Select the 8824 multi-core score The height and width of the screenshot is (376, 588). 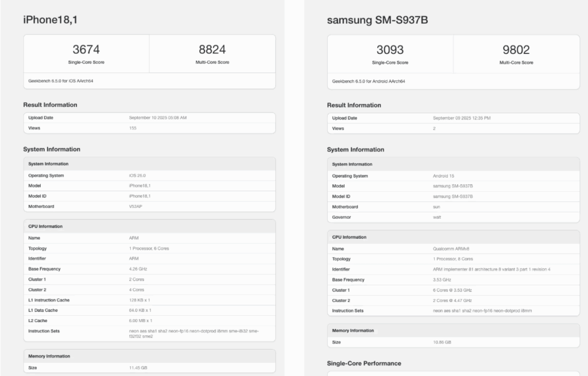point(212,49)
